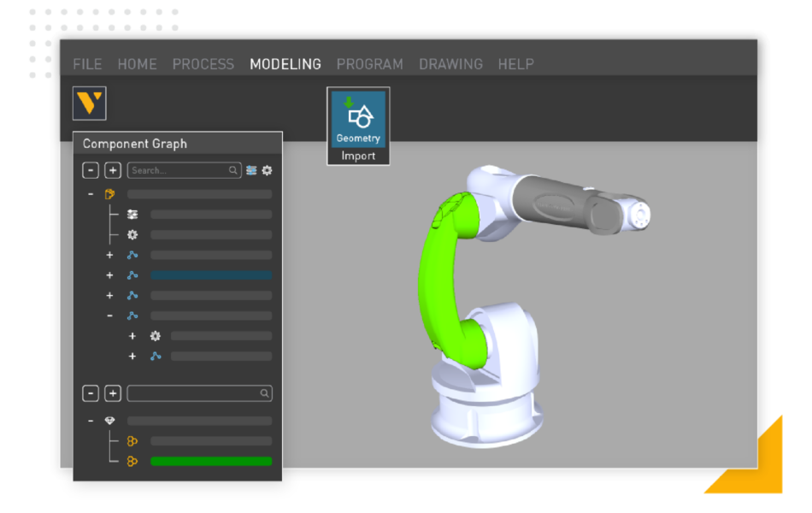Select the green highlighted geometry row

[211, 462]
